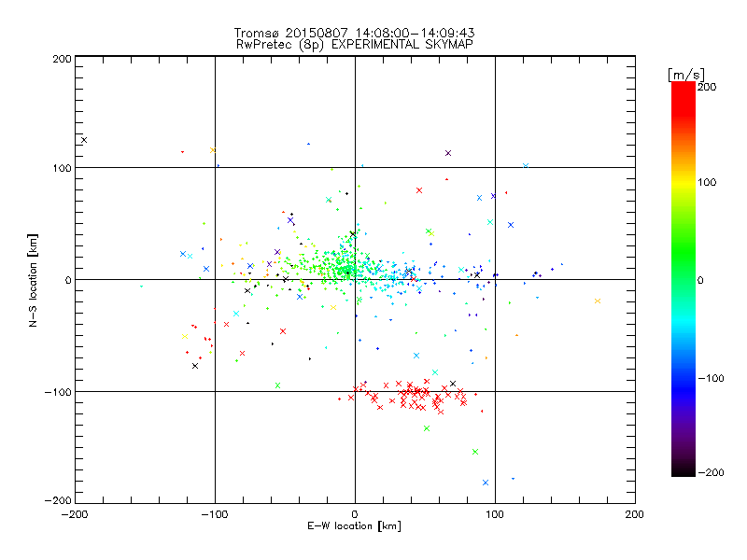Image resolution: width=747 pixels, height=560 pixels.
Task: Select the E-W axis tick label '-200'
Action: pyautogui.click(x=75, y=515)
